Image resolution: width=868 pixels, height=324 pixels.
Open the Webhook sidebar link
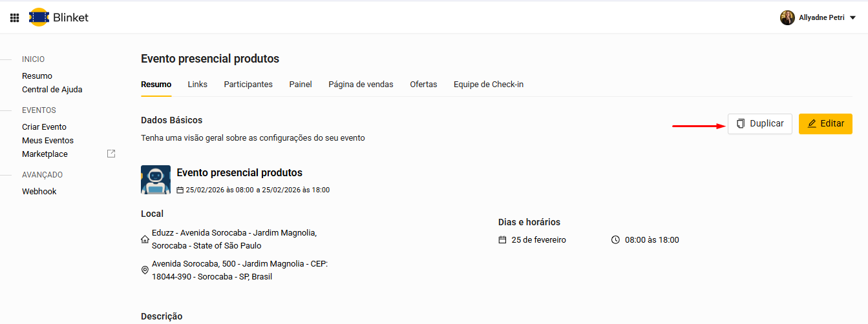click(x=39, y=192)
